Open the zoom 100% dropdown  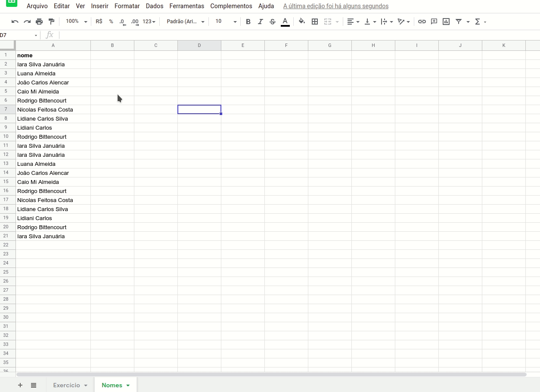tap(76, 22)
